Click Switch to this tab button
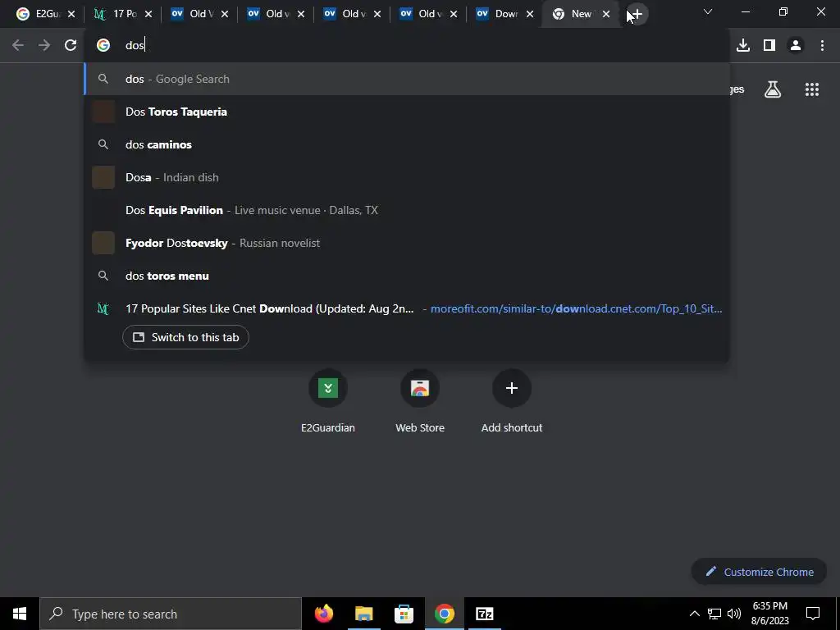The image size is (840, 630). point(185,337)
